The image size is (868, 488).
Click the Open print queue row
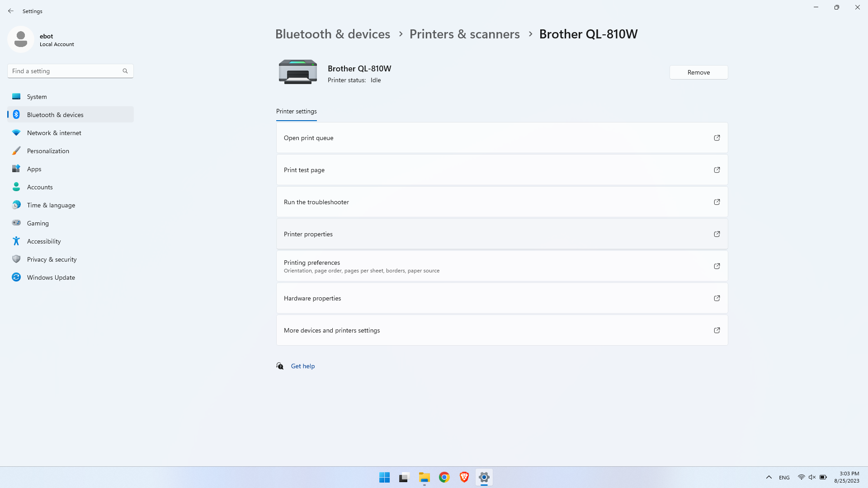[502, 138]
